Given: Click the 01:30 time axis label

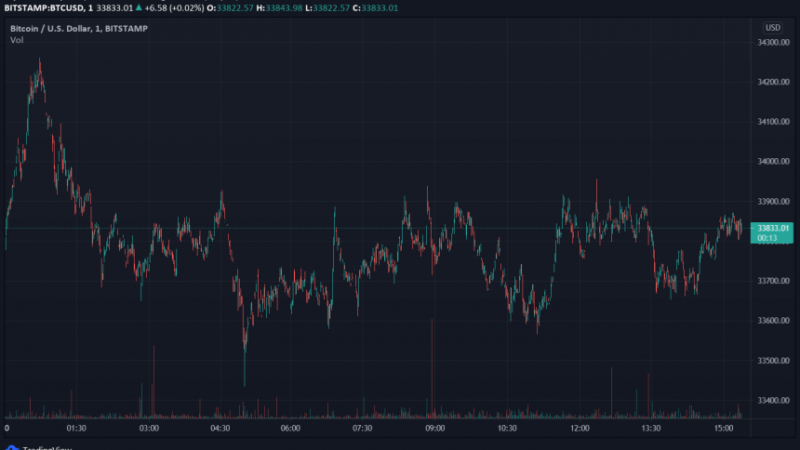Looking at the screenshot, I should 77,429.
